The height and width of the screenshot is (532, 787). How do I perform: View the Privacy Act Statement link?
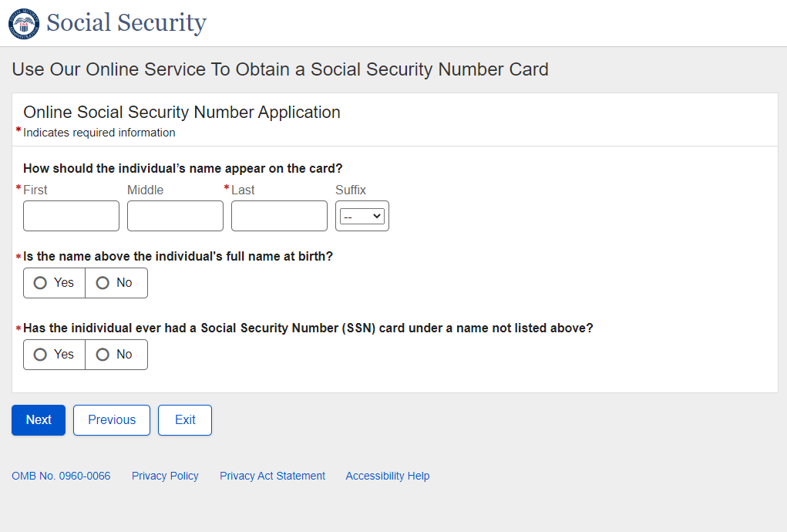[x=272, y=476]
